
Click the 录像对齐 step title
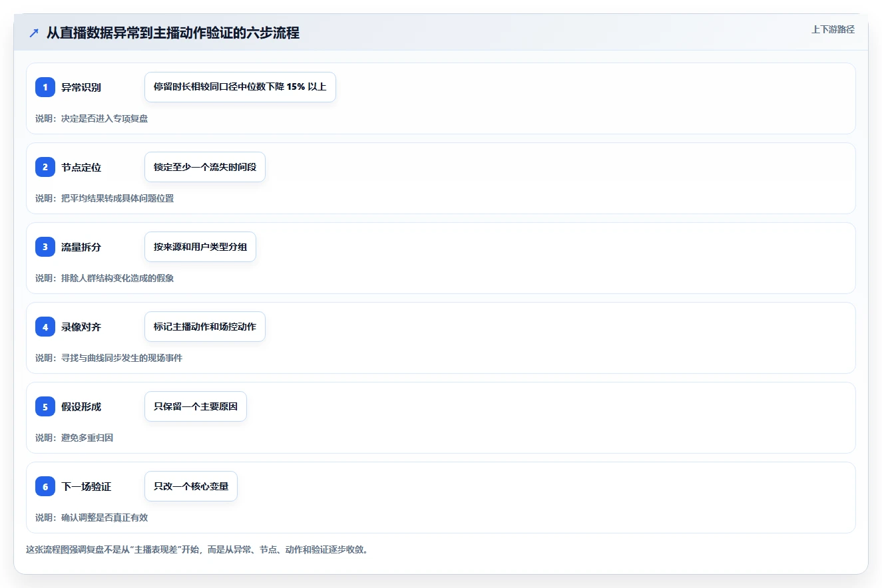(81, 327)
